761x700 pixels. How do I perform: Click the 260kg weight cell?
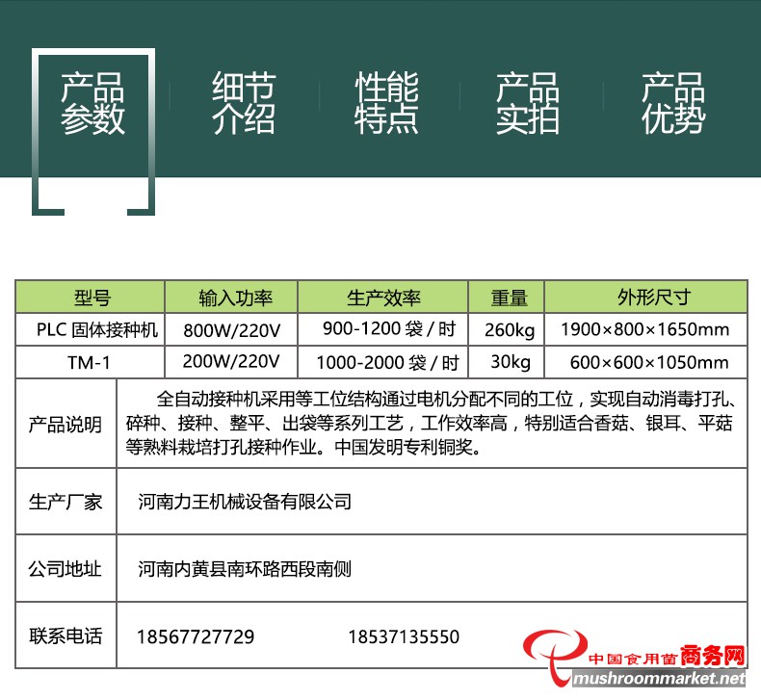(506, 330)
